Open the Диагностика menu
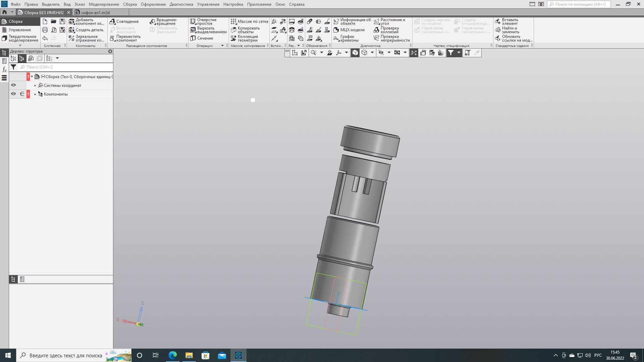 tap(181, 4)
